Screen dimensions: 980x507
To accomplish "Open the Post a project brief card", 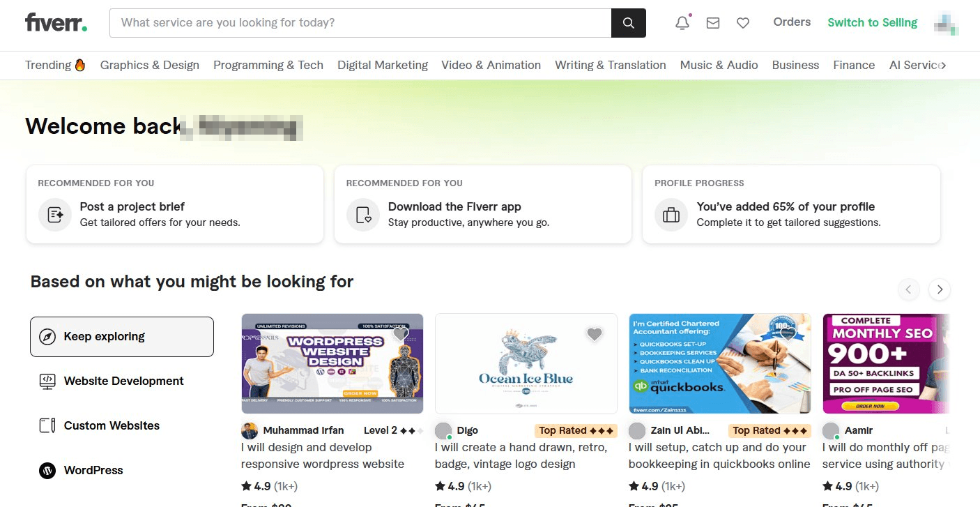I will (x=175, y=204).
